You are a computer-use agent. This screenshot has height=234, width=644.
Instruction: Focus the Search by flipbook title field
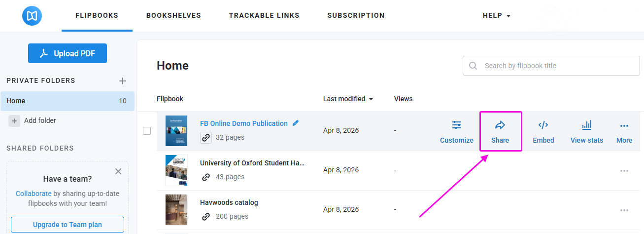click(x=557, y=66)
